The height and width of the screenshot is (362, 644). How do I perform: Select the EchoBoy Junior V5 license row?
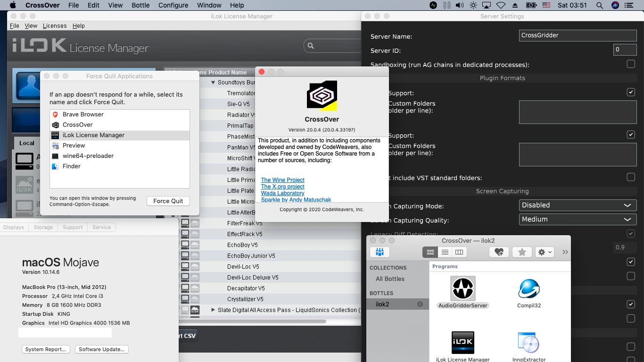[x=270, y=256]
